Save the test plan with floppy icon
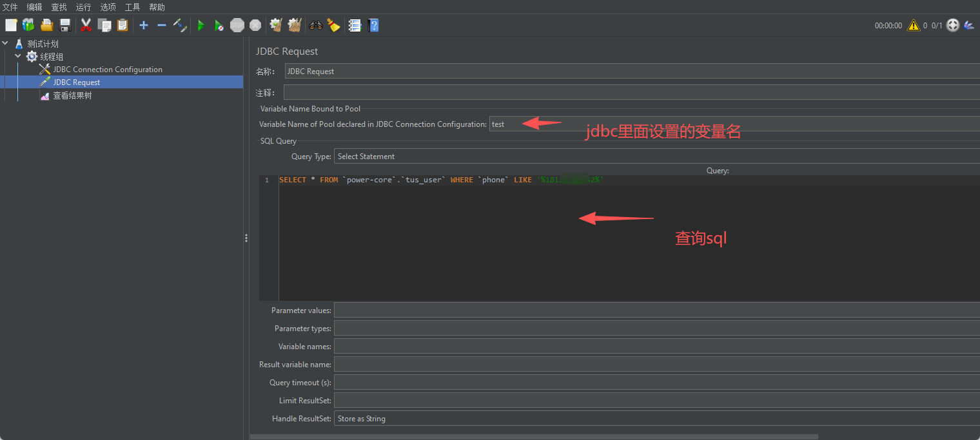The width and height of the screenshot is (980, 440). click(64, 25)
